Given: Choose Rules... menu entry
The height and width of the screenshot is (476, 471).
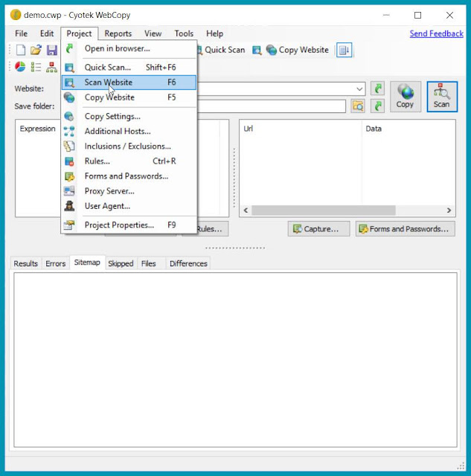Looking at the screenshot, I should [x=129, y=161].
